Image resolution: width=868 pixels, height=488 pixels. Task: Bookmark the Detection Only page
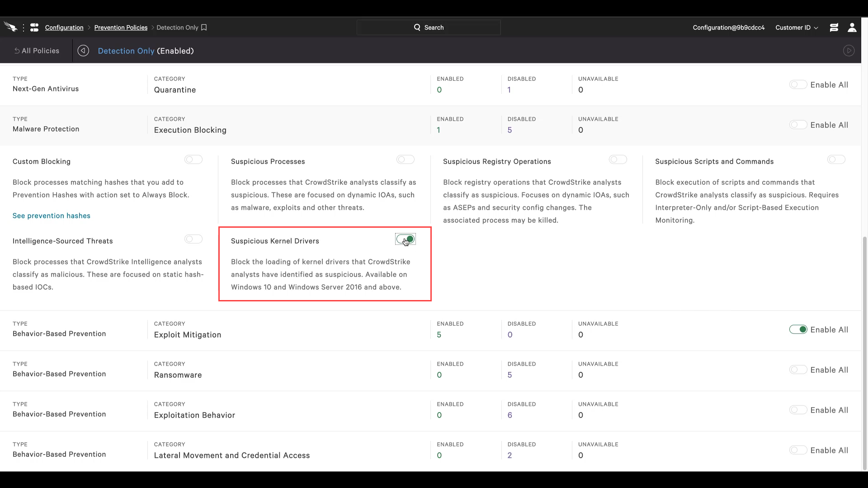204,28
